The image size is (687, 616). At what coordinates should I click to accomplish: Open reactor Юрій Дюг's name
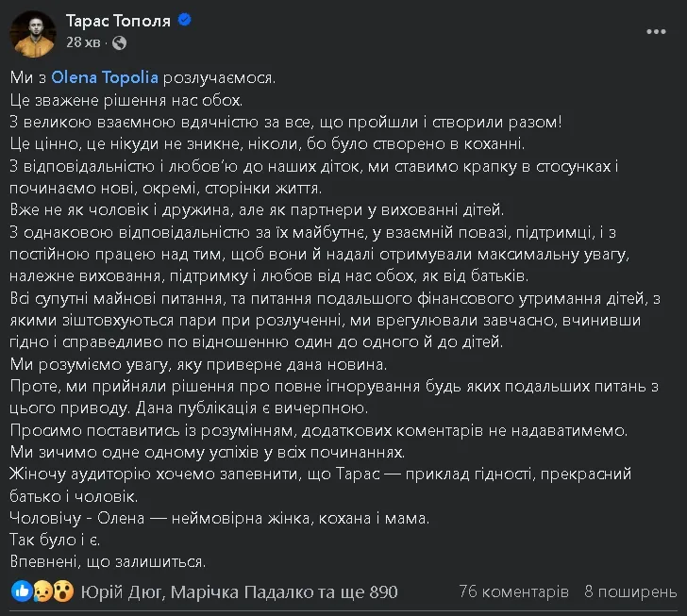pyautogui.click(x=124, y=592)
